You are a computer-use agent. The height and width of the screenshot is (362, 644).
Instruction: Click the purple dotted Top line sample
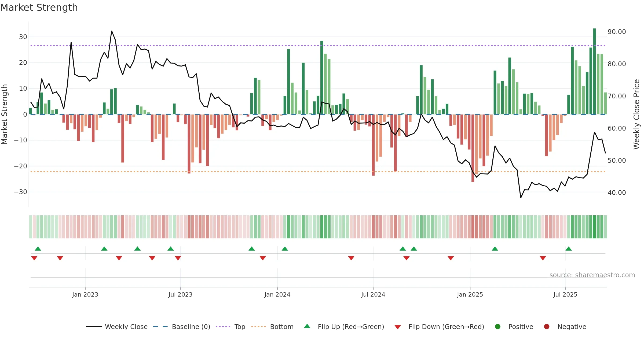tap(223, 327)
